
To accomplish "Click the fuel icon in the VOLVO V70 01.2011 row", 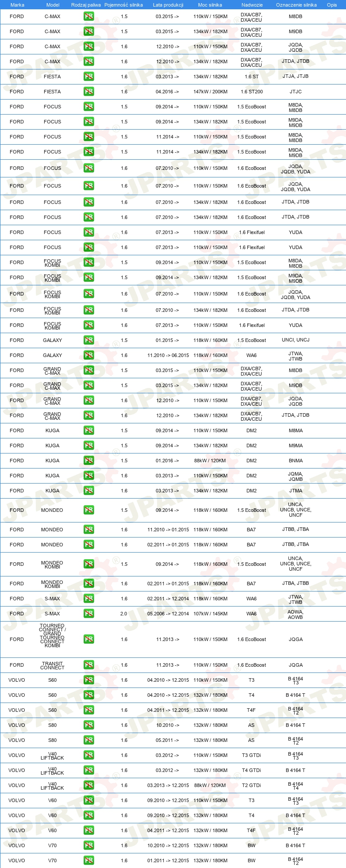I will (88, 860).
